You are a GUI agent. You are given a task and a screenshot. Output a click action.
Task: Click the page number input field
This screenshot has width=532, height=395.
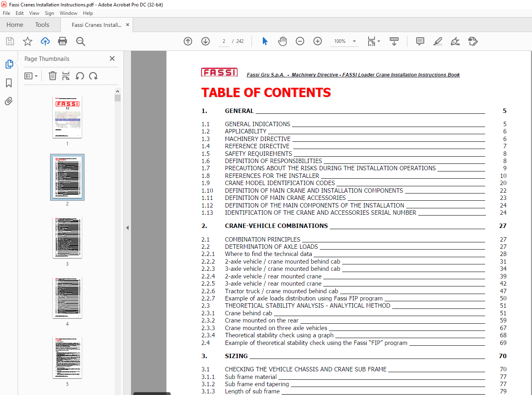(224, 41)
